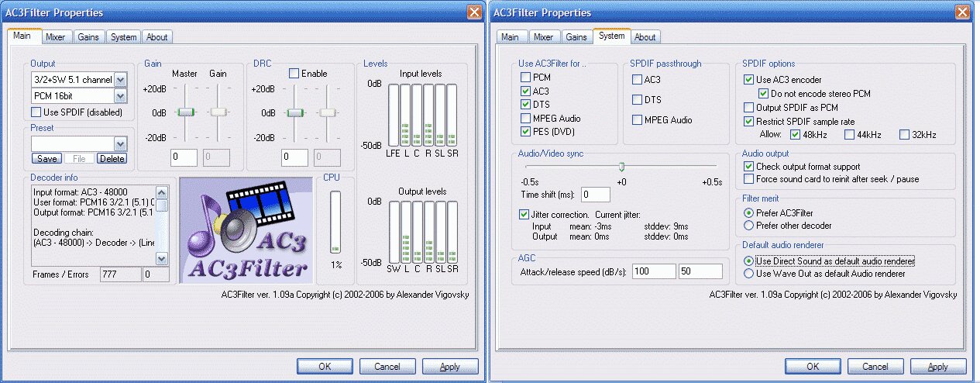
Task: Open the About tab in left window
Action: [x=157, y=37]
